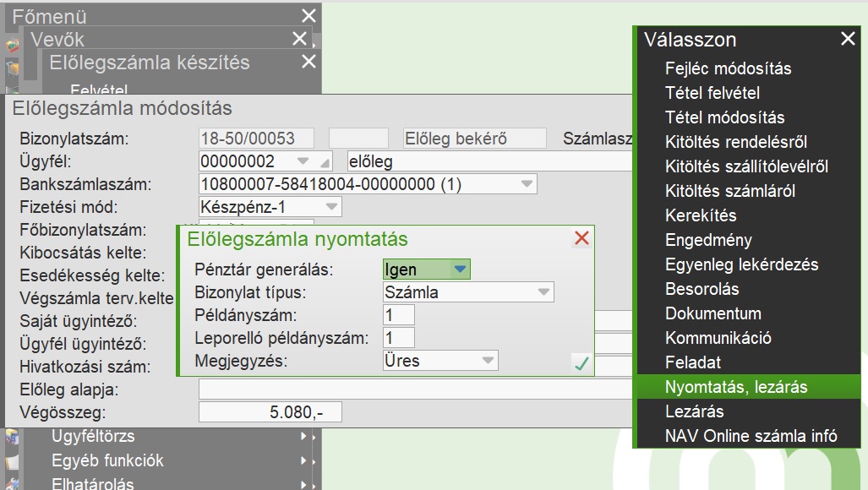The image size is (868, 490).
Task: Click the Példányszám input field
Action: pos(399,315)
